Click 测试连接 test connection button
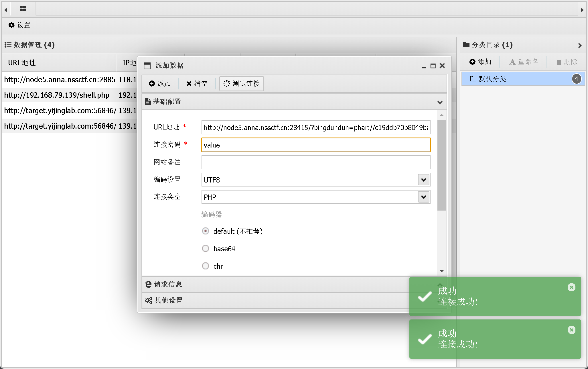Image resolution: width=588 pixels, height=369 pixels. 242,84
